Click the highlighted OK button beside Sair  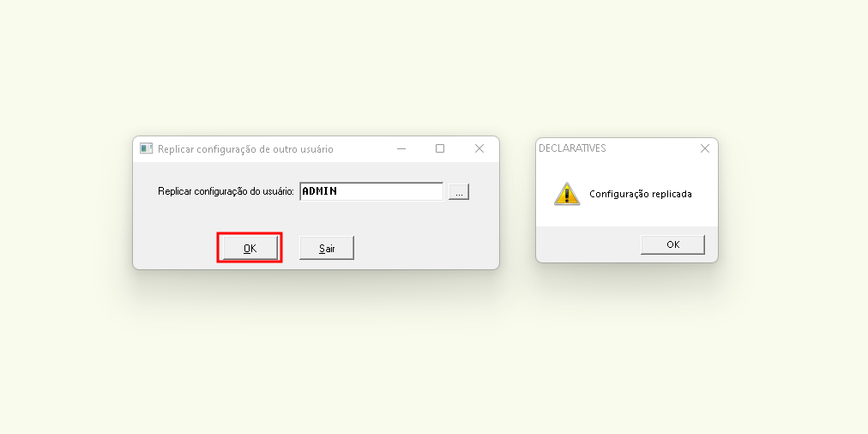[250, 248]
